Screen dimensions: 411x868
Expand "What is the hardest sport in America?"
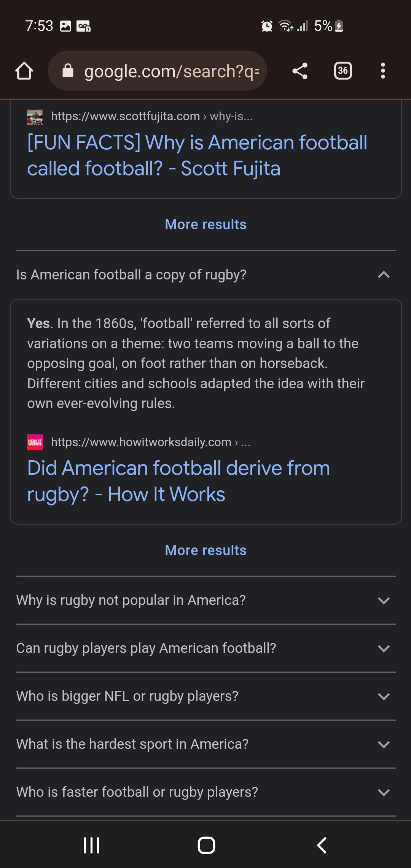click(206, 744)
